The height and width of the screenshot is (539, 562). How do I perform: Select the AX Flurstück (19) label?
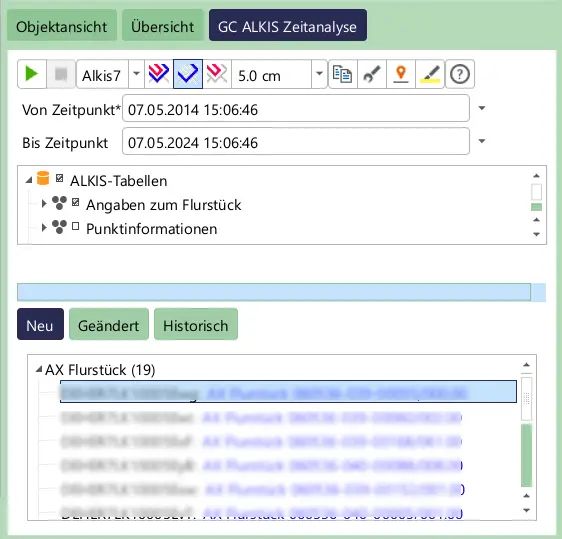coord(100,370)
